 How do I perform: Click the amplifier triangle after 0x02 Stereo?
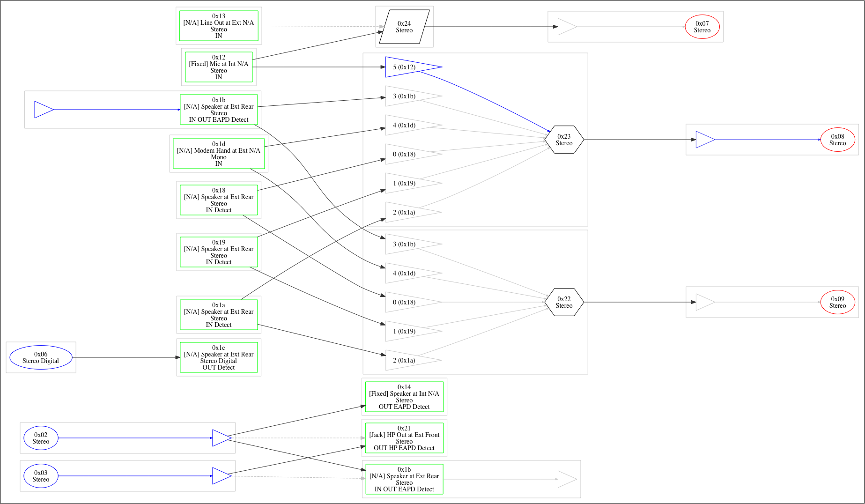click(222, 438)
